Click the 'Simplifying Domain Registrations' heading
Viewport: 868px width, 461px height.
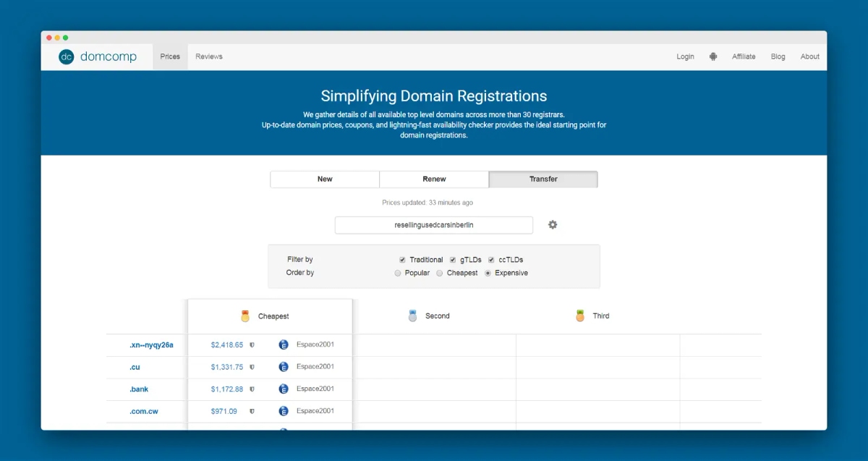point(434,96)
